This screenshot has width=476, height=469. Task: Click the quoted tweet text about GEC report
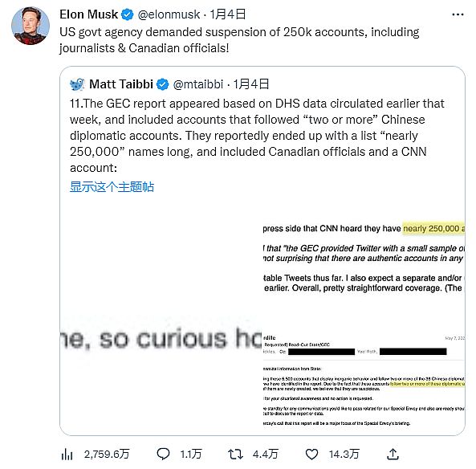tap(257, 136)
